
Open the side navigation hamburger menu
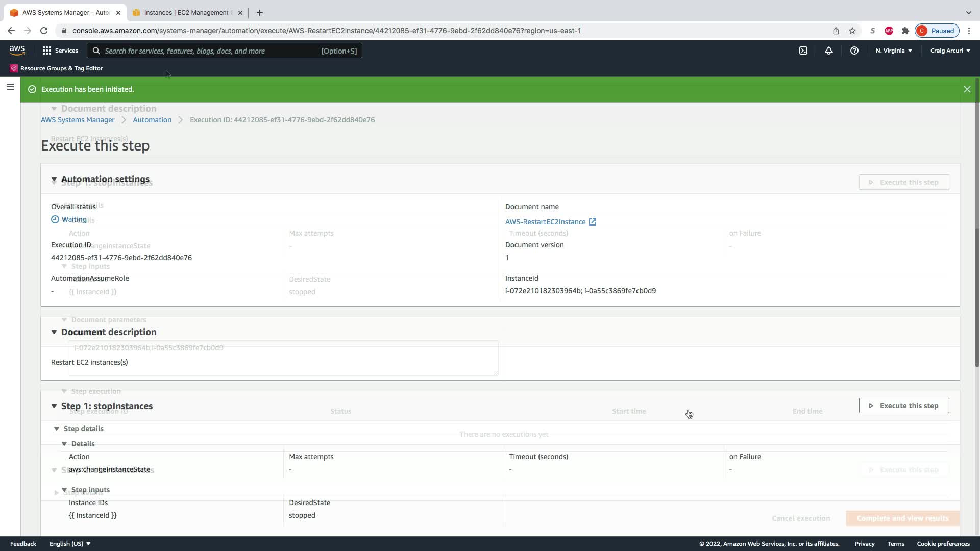coord(10,87)
